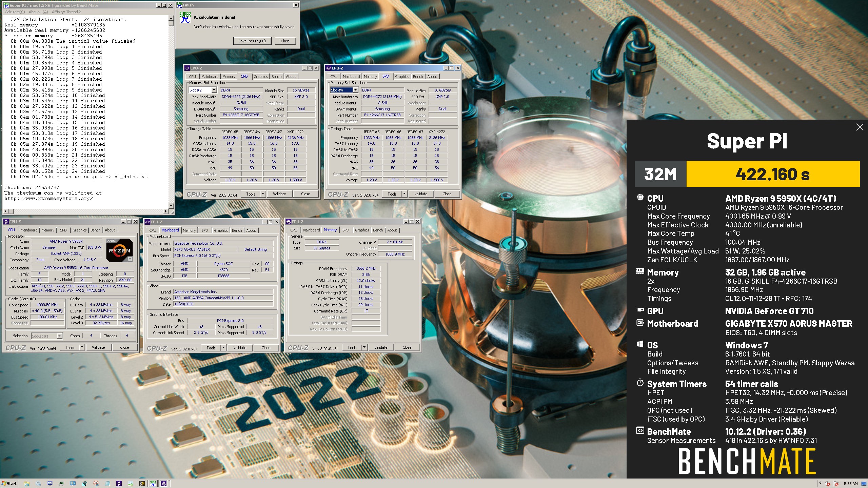Screen dimensions: 868x488
Task: Expand Tools arrow in Slot #2 CPU-Z window
Action: click(x=263, y=194)
